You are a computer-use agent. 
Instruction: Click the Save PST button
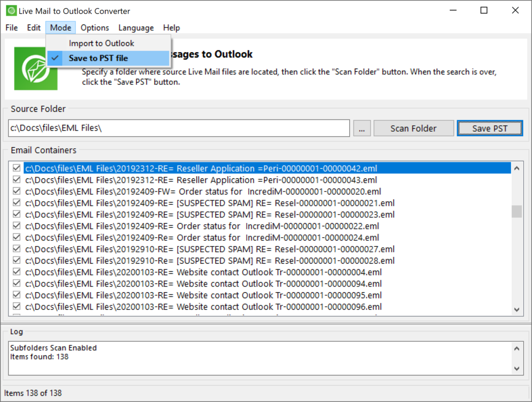(x=489, y=128)
